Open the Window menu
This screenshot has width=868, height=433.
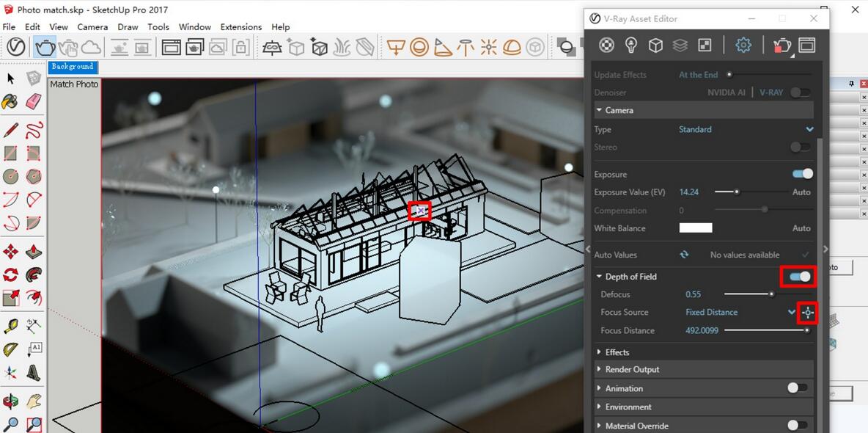(195, 26)
